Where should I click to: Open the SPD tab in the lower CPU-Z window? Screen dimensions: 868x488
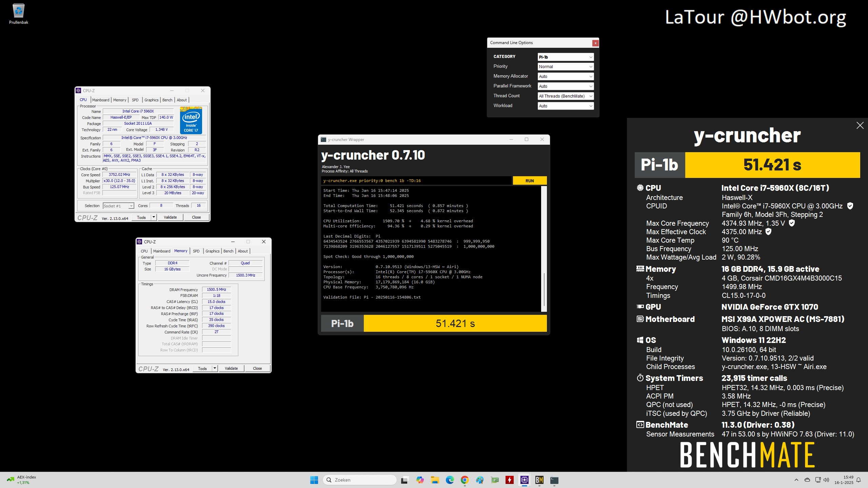tap(196, 251)
